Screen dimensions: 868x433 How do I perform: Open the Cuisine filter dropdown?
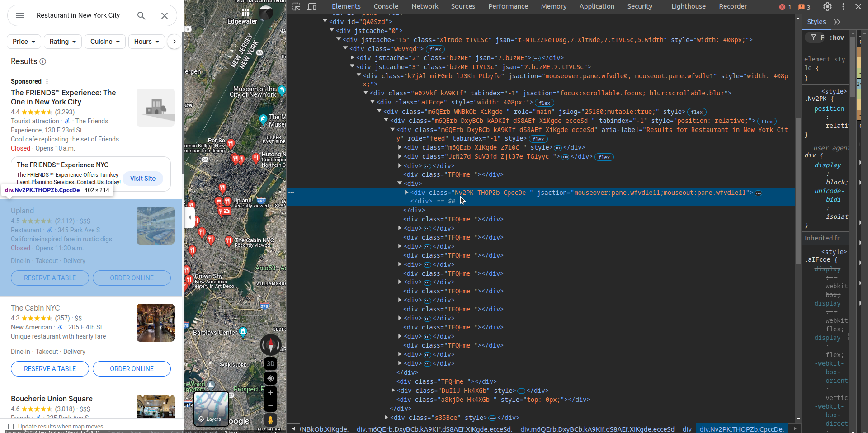pyautogui.click(x=105, y=42)
